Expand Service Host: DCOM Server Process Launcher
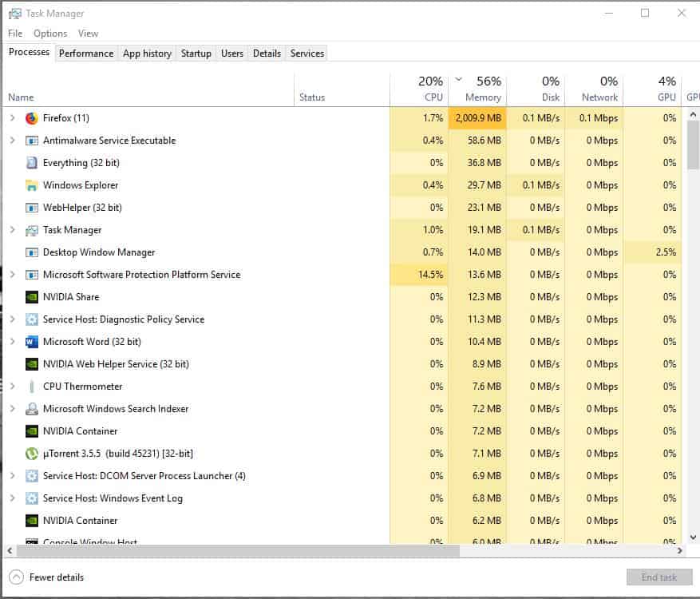The height and width of the screenshot is (599, 700). 13,475
